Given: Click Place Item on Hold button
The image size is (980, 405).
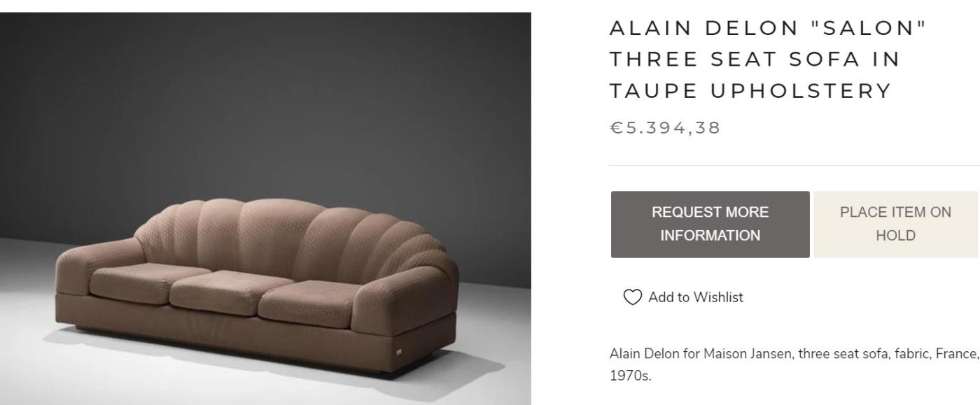Looking at the screenshot, I should pos(896,224).
